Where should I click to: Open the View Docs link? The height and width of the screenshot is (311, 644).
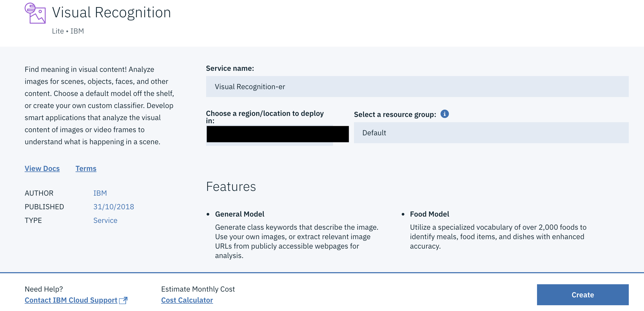point(42,168)
